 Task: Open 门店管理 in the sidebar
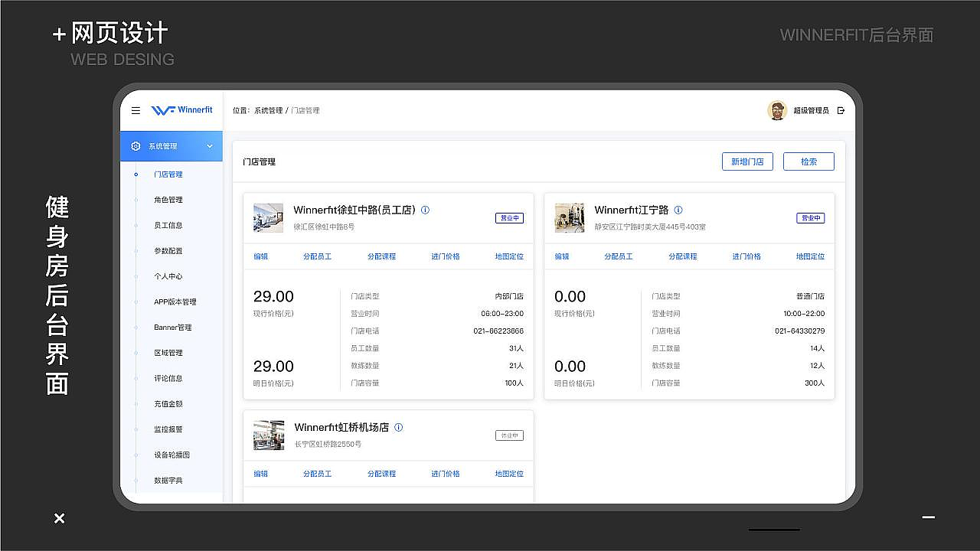coord(168,174)
